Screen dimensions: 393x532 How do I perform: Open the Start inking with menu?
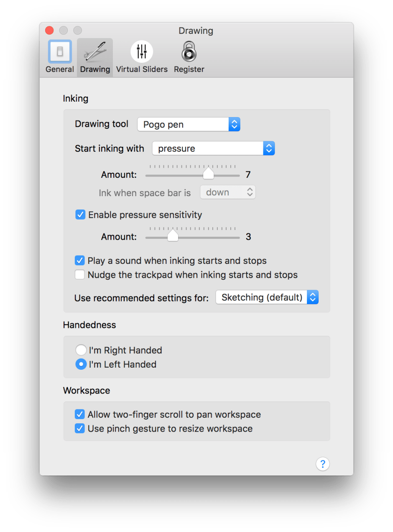coord(214,148)
